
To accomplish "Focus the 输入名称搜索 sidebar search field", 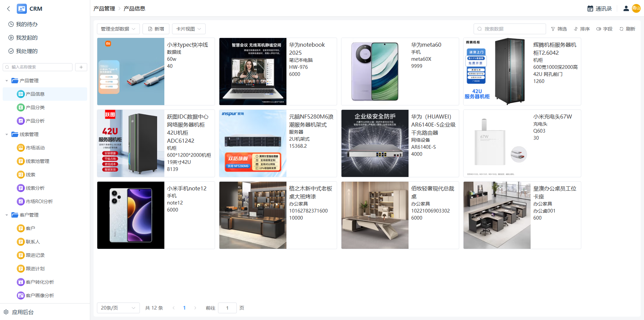I will click(38, 67).
